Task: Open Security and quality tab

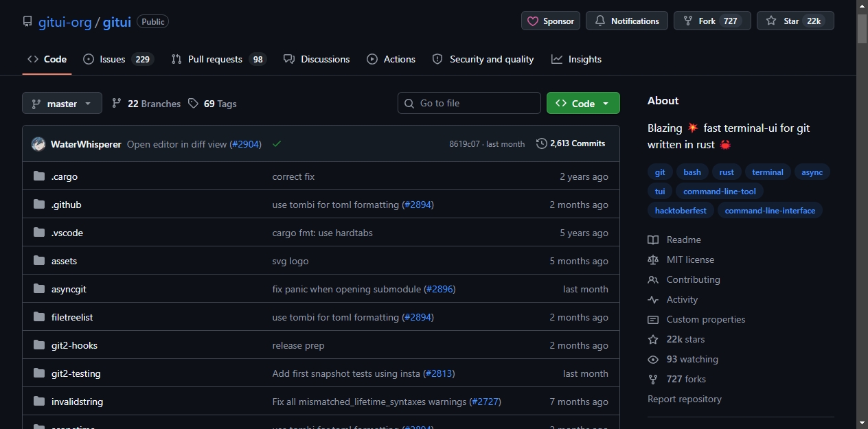Action: pyautogui.click(x=483, y=59)
